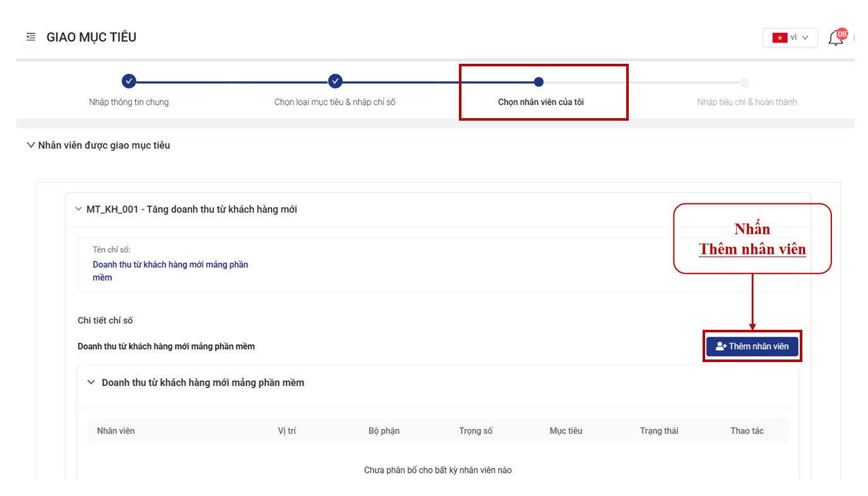This screenshot has width=868, height=496.
Task: Click the second step checkmark circle
Action: [x=335, y=82]
